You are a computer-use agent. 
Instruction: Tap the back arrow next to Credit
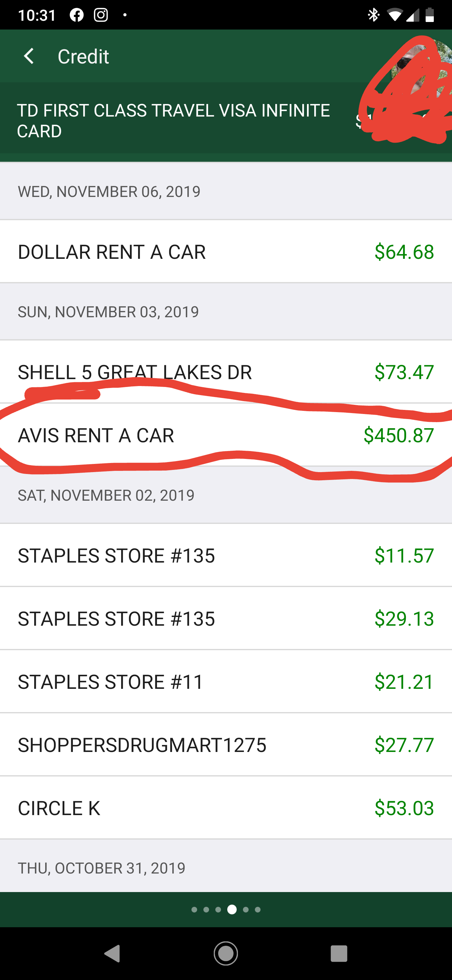click(29, 56)
